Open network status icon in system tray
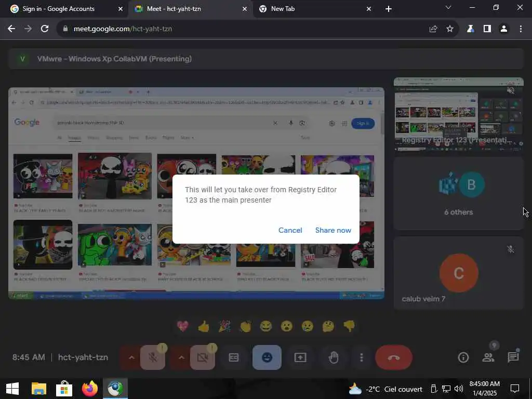 tap(446, 389)
